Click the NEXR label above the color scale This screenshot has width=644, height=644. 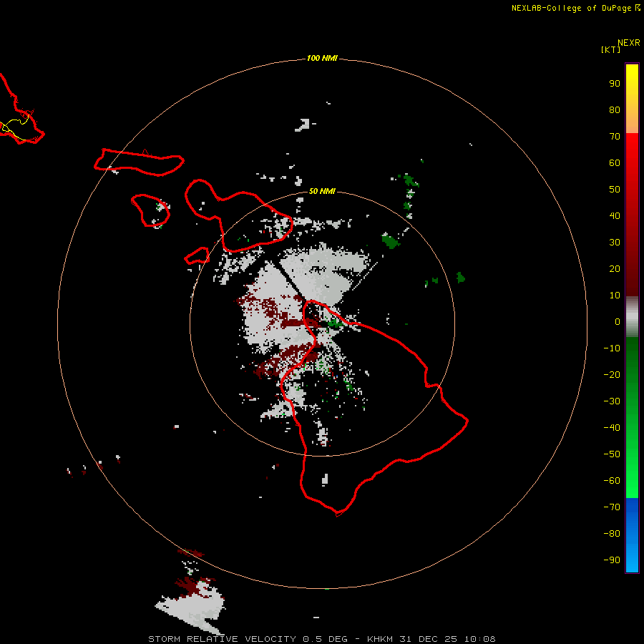[629, 43]
